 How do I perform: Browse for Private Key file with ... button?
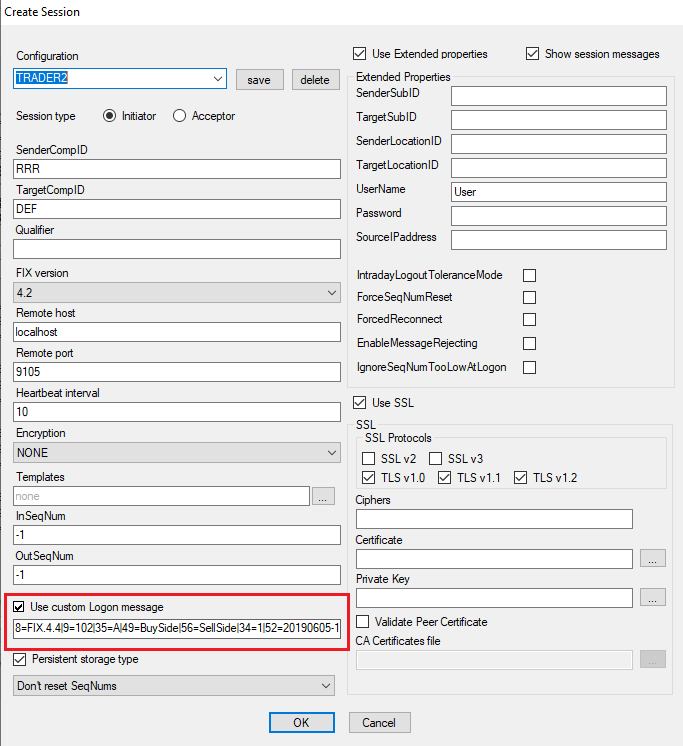click(653, 598)
